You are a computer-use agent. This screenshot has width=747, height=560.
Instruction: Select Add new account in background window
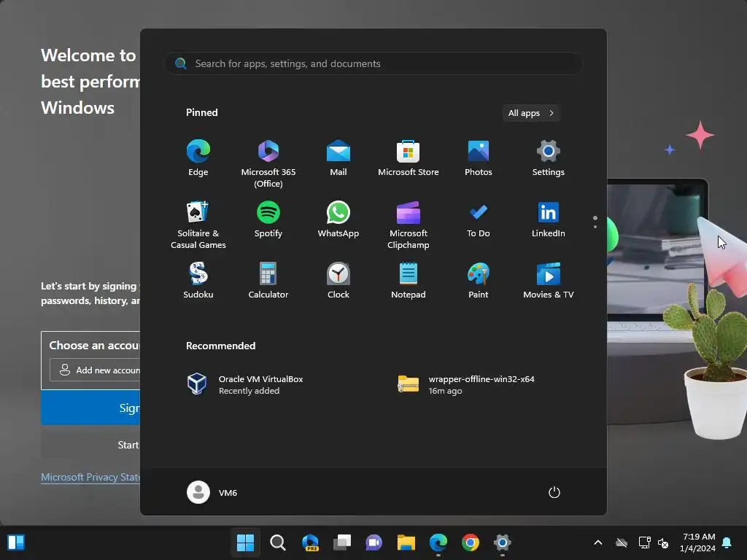[x=95, y=370]
